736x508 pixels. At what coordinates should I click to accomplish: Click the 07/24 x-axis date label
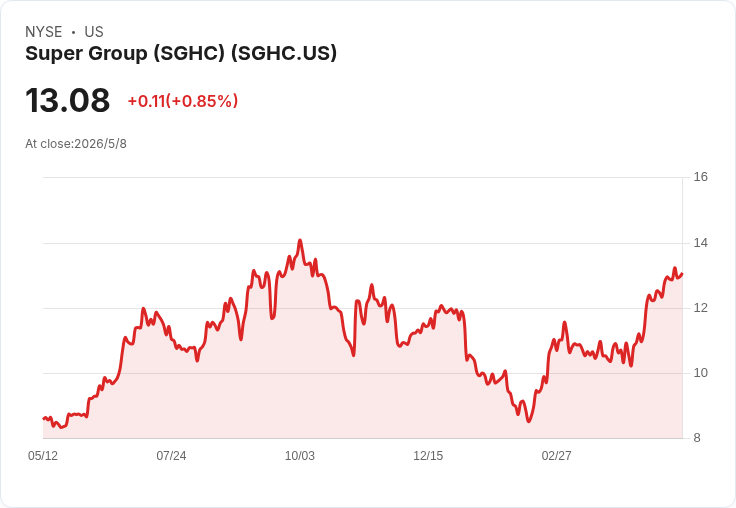coord(171,456)
